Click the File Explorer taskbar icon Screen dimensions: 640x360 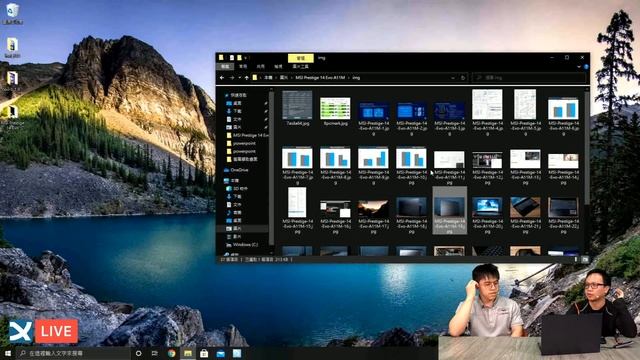pos(188,353)
